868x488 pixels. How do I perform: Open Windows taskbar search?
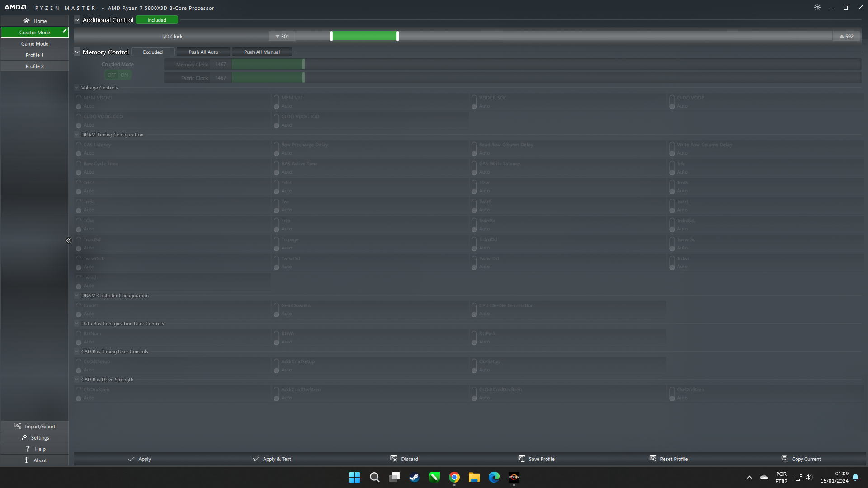click(375, 477)
